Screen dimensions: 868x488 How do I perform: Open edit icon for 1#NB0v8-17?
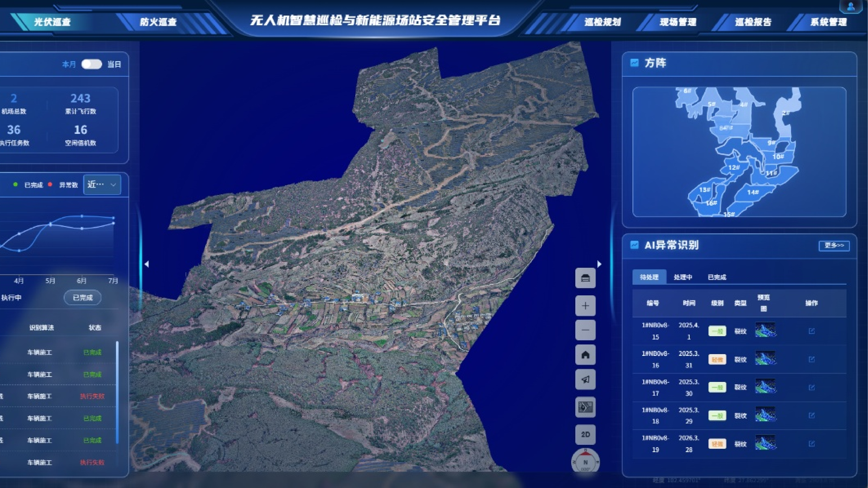point(811,387)
